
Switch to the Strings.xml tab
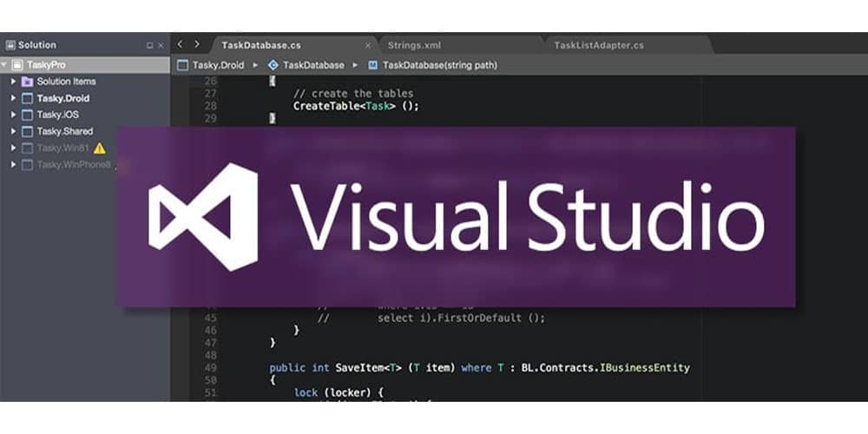414,45
